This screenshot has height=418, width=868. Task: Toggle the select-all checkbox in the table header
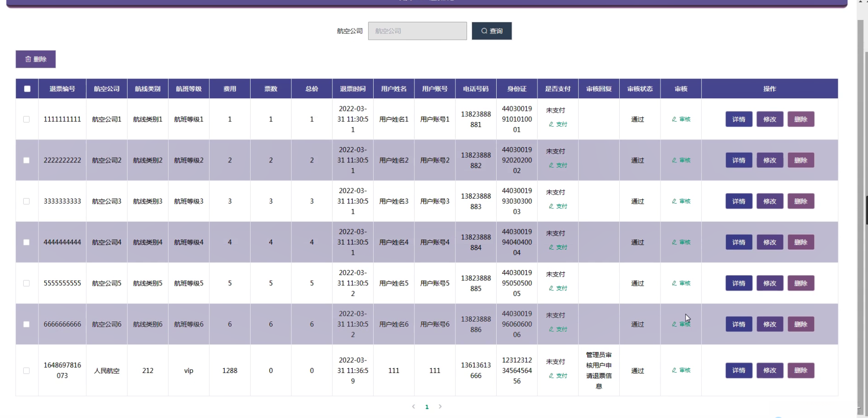[x=27, y=89]
